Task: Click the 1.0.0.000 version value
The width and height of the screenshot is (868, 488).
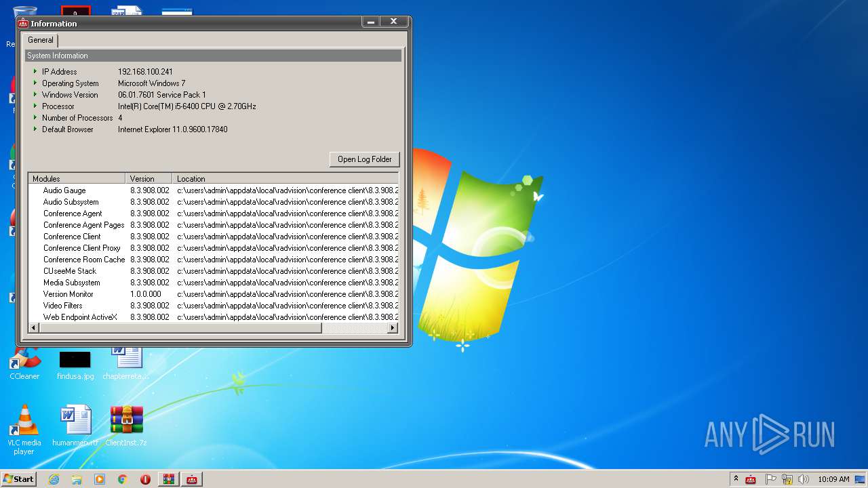Action: (146, 294)
